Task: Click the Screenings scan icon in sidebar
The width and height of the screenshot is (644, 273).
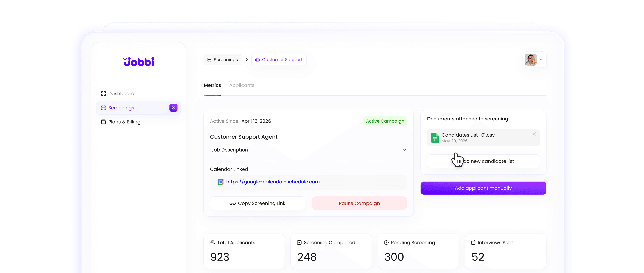Action: click(x=103, y=108)
